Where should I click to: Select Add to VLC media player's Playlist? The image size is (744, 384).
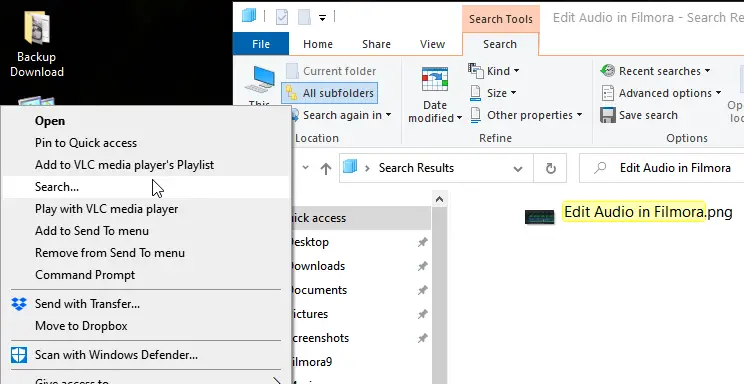(x=147, y=165)
